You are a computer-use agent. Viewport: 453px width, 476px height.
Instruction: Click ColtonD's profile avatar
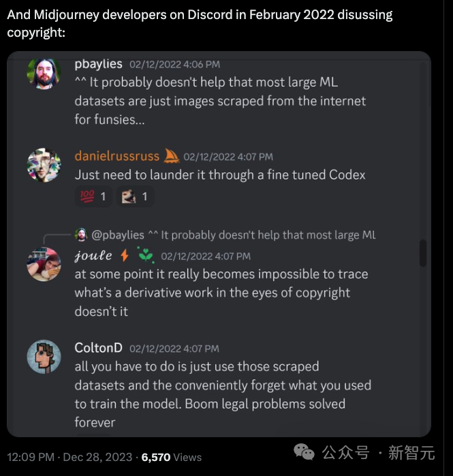[44, 356]
